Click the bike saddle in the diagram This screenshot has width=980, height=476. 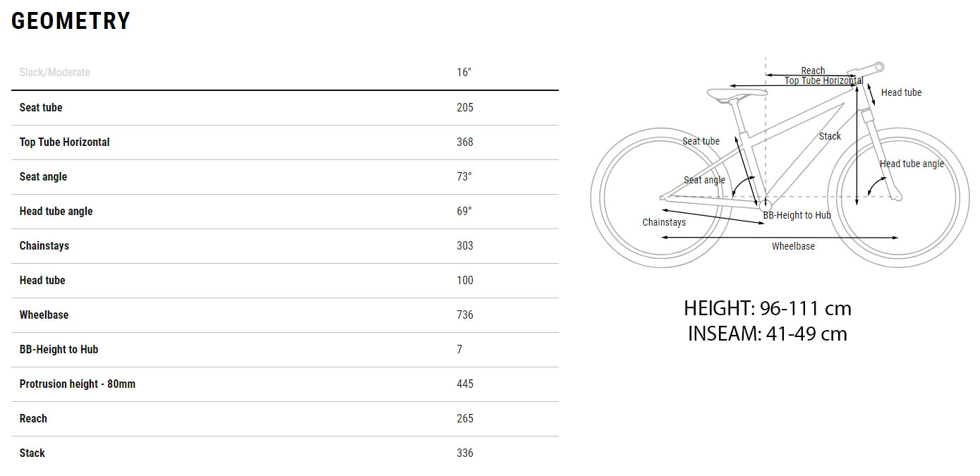pos(737,92)
